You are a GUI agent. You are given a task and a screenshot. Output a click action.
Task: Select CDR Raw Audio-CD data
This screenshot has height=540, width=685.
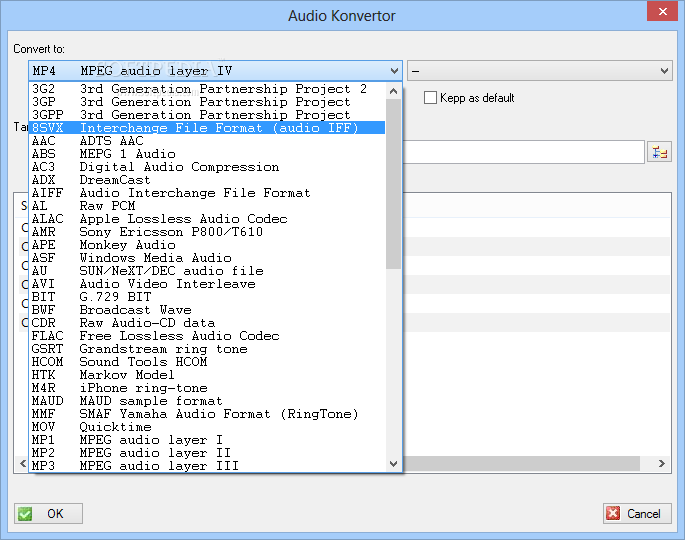pyautogui.click(x=207, y=323)
